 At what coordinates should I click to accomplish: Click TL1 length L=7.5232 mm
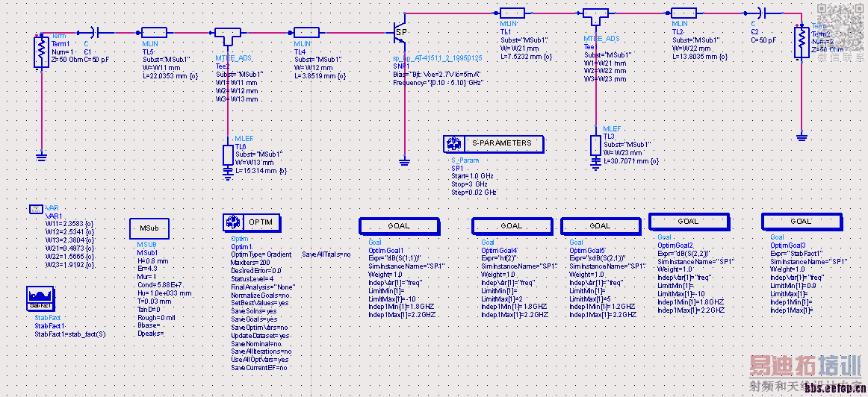pyautogui.click(x=526, y=57)
